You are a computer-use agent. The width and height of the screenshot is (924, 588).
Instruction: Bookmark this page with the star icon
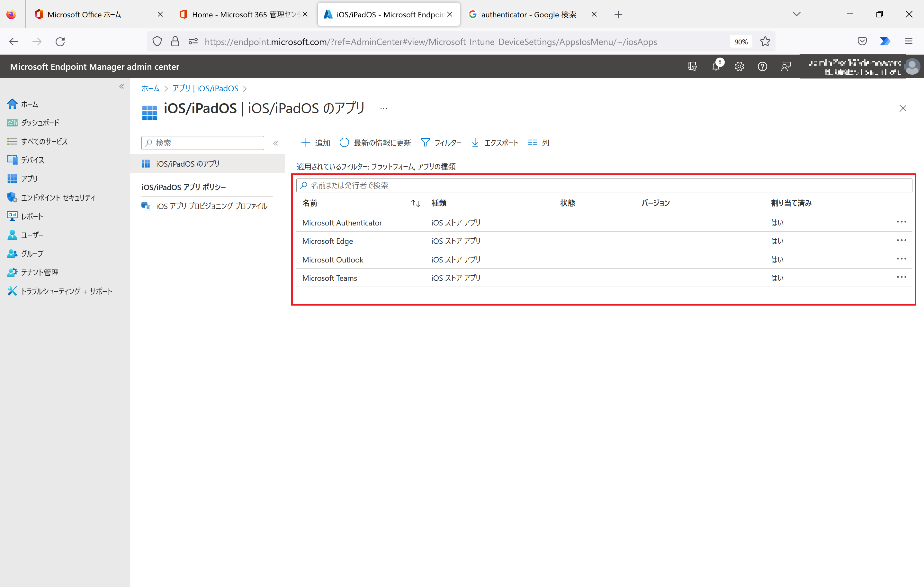coord(765,41)
